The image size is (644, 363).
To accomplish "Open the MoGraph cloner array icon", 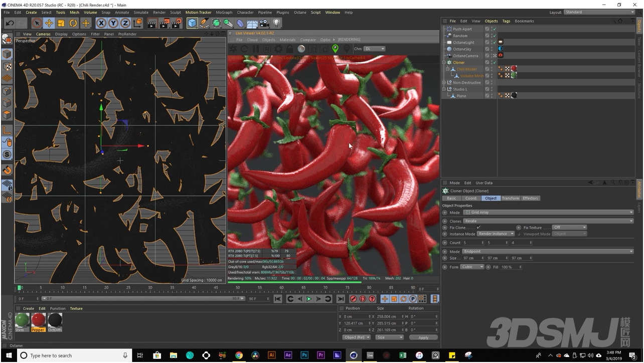I will coord(228,23).
